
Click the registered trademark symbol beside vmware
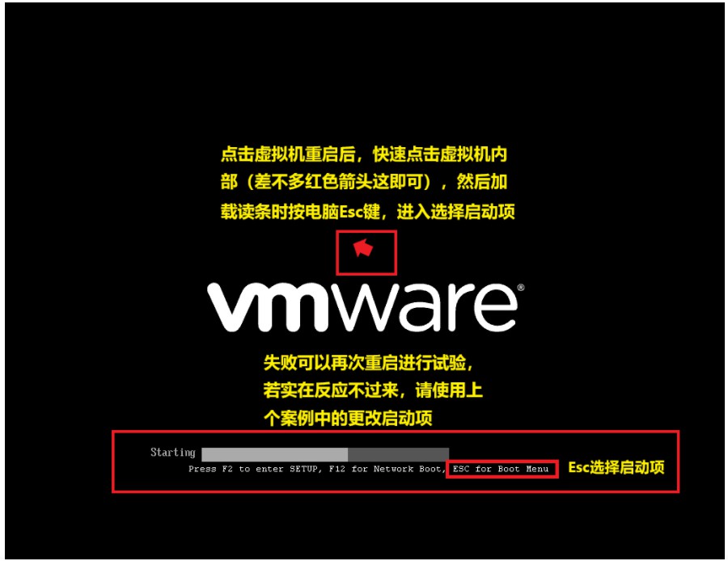[x=520, y=288]
